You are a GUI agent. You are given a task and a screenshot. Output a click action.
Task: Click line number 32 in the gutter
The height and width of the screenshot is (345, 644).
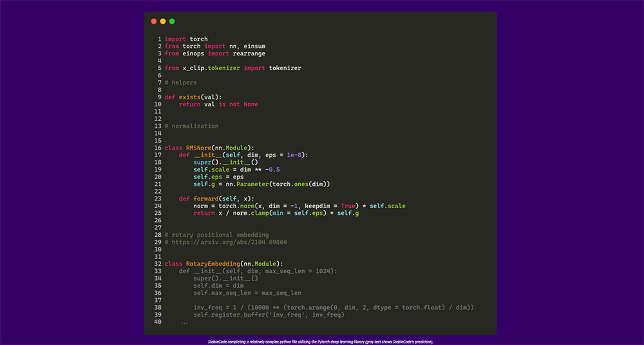tap(158, 264)
